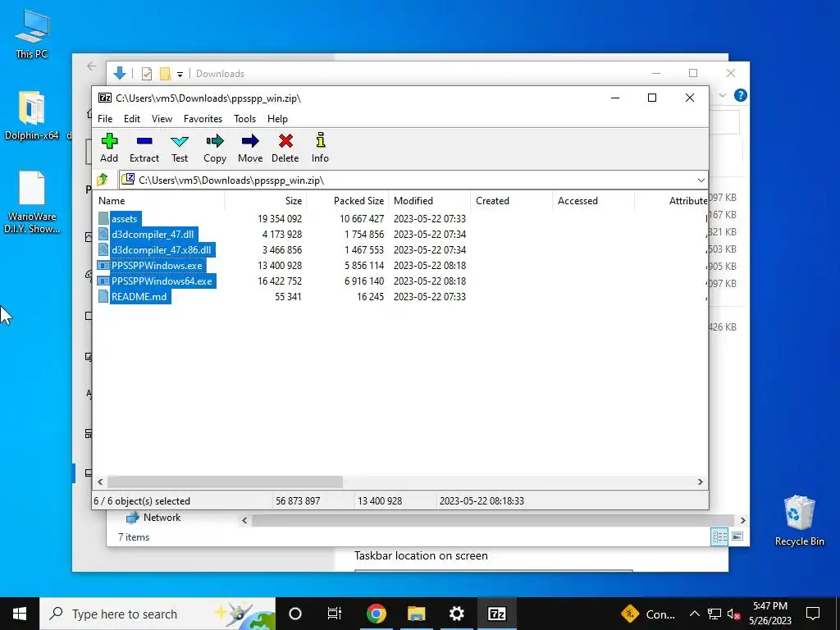Open the notification center icon
This screenshot has height=630, width=840.
(x=813, y=614)
